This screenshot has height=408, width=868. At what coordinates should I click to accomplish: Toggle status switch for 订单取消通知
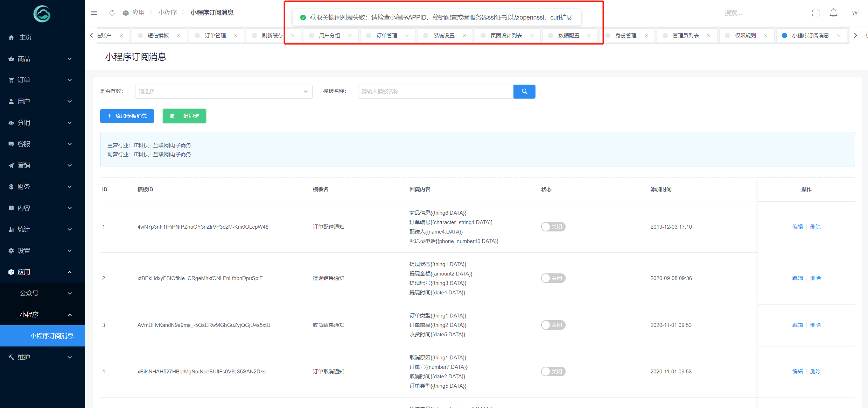pos(553,372)
